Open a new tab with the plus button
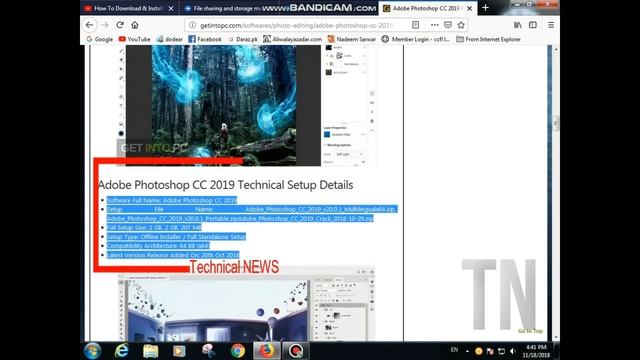 coord(485,8)
